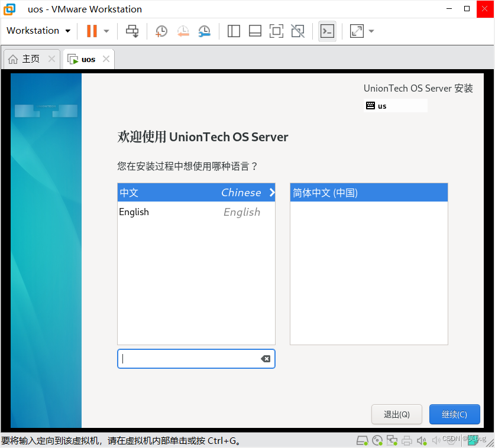Select 简体中文 (中国) locale

(x=368, y=193)
